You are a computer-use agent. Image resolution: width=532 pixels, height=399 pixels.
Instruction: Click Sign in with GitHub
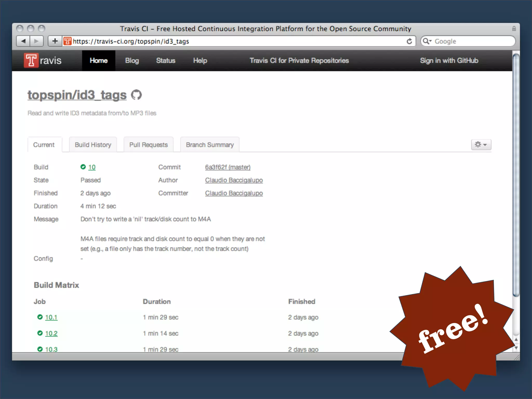pyautogui.click(x=449, y=61)
